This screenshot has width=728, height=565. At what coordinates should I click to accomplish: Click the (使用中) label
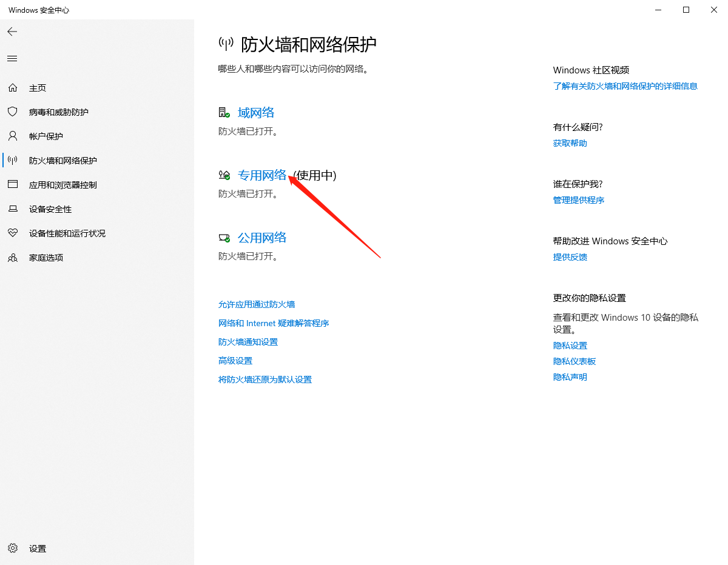pyautogui.click(x=315, y=176)
